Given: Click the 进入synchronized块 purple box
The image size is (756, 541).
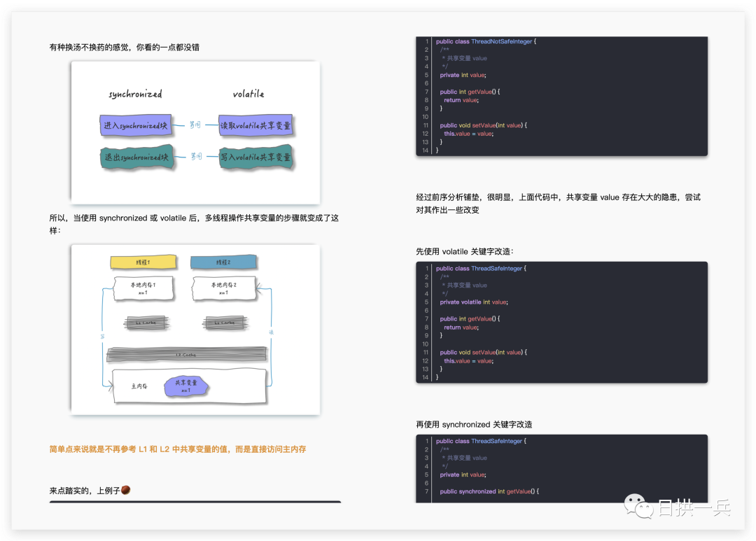Looking at the screenshot, I should tap(136, 125).
